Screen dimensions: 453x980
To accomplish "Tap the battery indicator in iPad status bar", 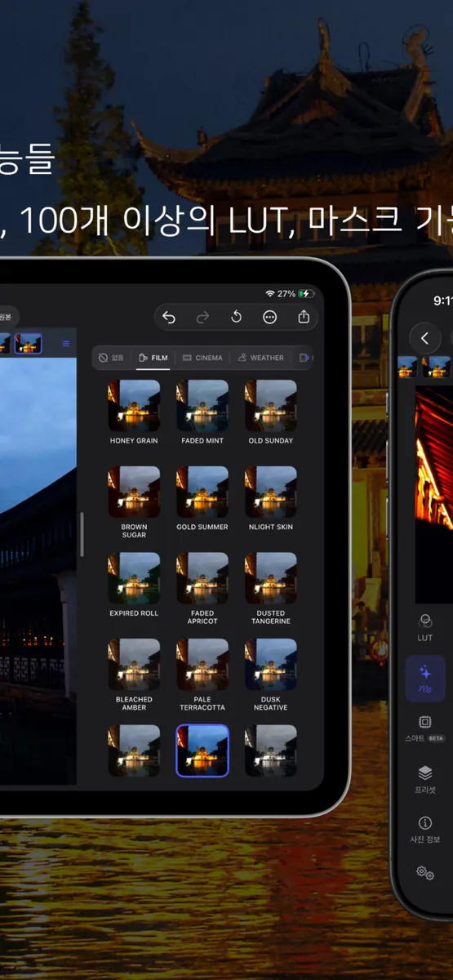I will coord(306,293).
